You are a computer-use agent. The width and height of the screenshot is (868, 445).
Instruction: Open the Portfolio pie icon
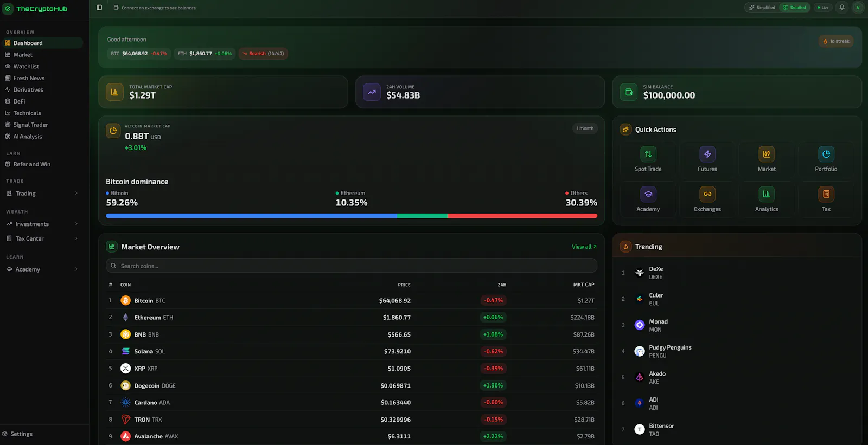tap(826, 154)
